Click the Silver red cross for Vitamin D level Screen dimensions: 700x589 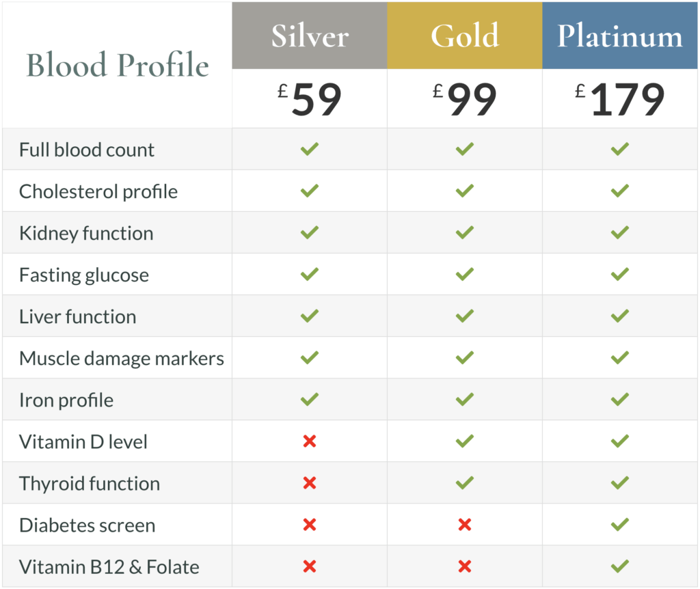310,441
